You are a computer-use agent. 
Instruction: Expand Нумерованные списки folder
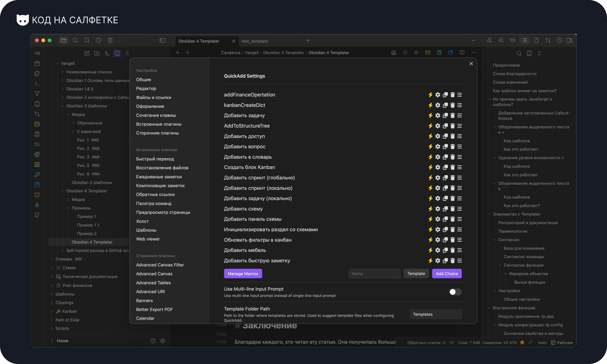[63, 72]
